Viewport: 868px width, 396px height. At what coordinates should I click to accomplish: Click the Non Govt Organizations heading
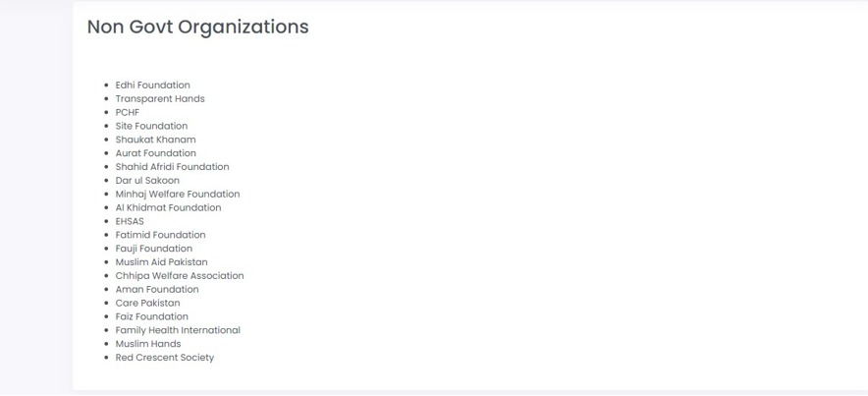tap(197, 28)
